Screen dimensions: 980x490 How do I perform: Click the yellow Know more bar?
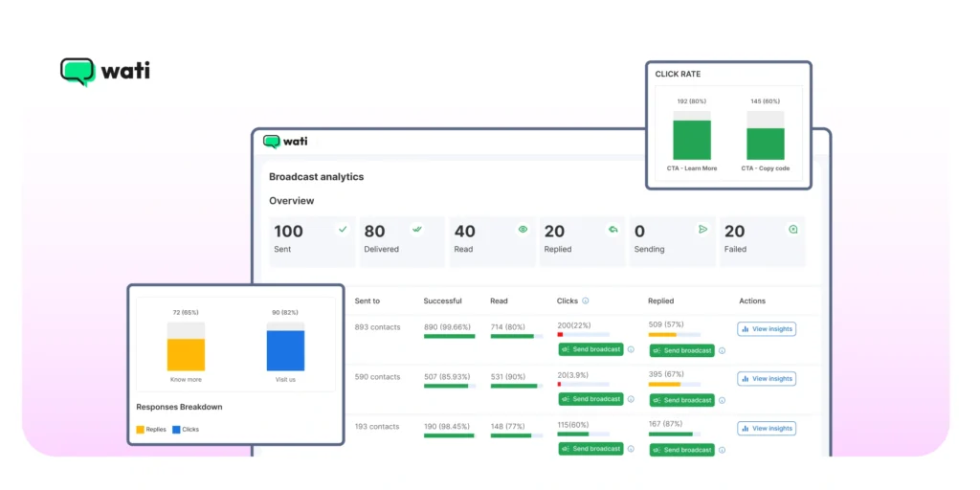click(x=186, y=355)
